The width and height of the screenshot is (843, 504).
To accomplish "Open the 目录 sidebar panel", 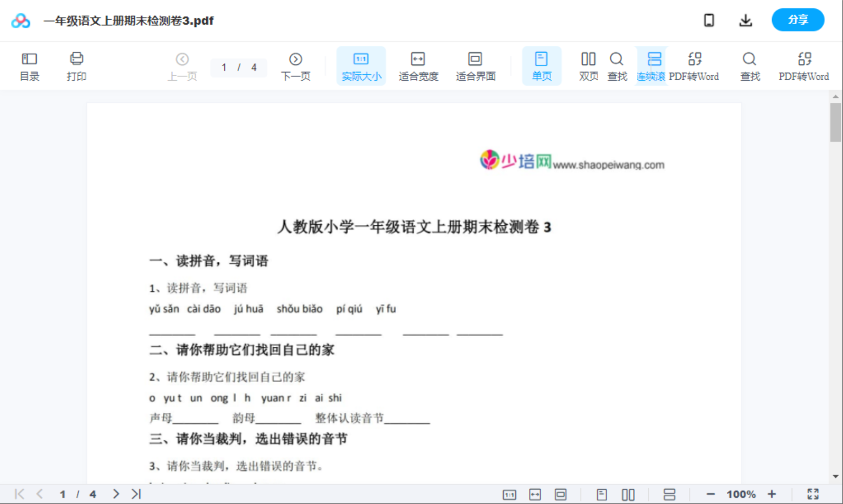I will (x=29, y=65).
